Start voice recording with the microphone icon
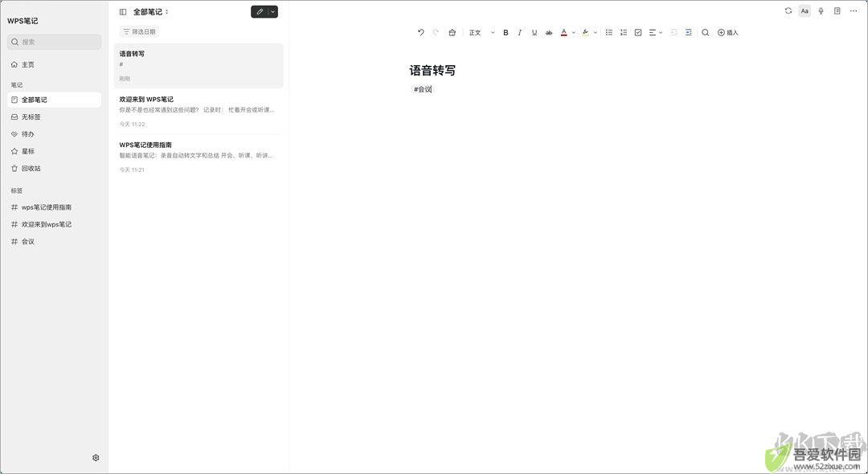 point(821,10)
